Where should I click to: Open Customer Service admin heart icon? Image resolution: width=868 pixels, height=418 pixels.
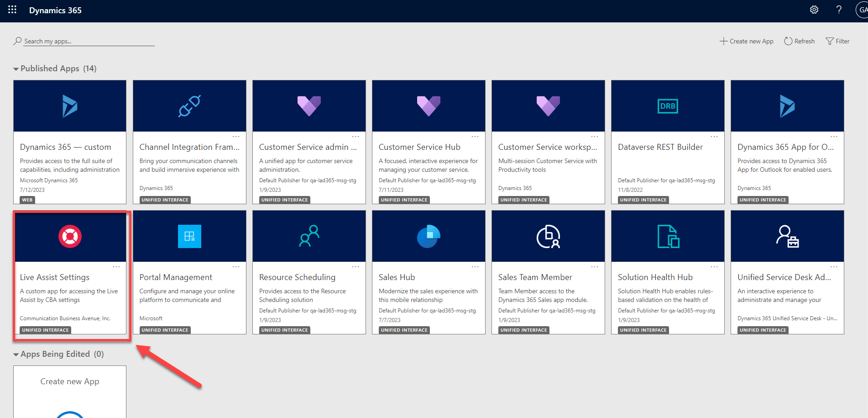point(309,106)
